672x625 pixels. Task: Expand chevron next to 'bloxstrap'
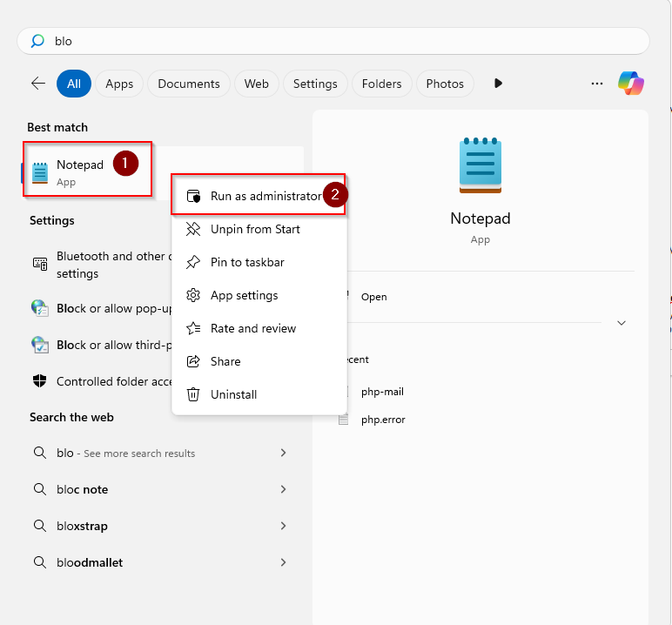[283, 526]
